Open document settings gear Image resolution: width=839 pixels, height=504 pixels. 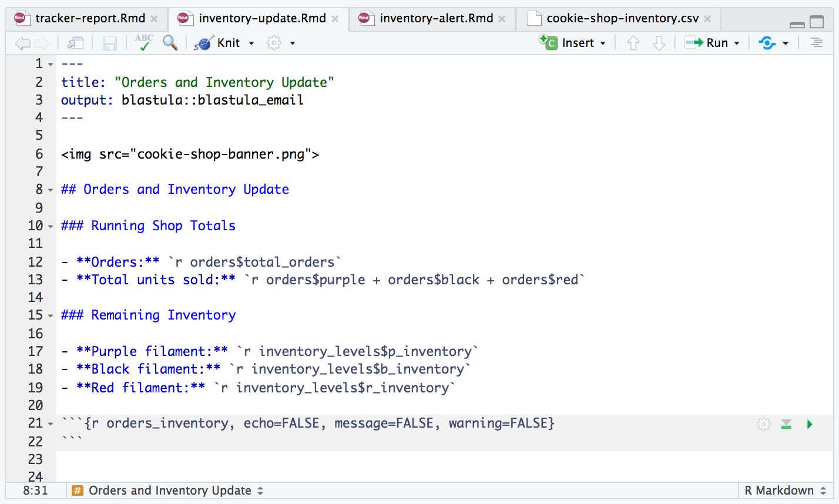pyautogui.click(x=274, y=43)
